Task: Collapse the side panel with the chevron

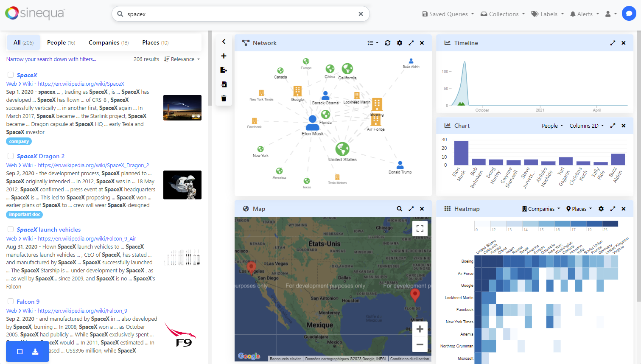Action: [224, 42]
